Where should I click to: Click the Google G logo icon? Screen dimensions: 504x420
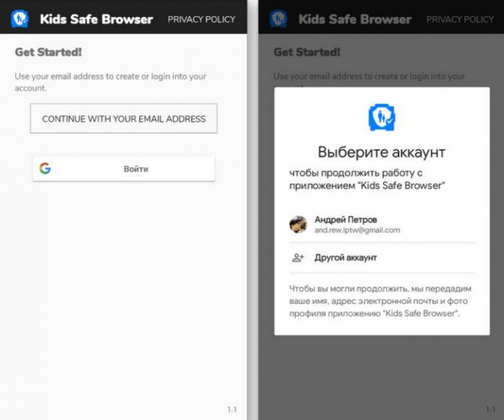[45, 168]
